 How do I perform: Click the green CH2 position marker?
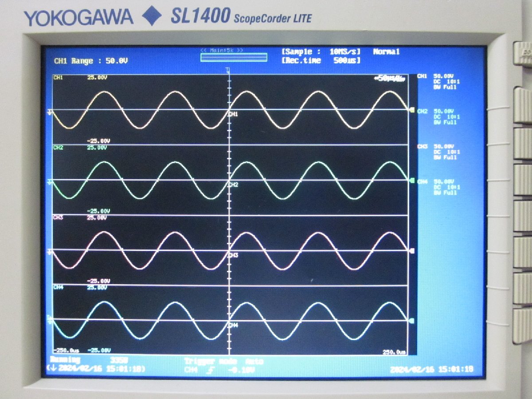(x=412, y=180)
